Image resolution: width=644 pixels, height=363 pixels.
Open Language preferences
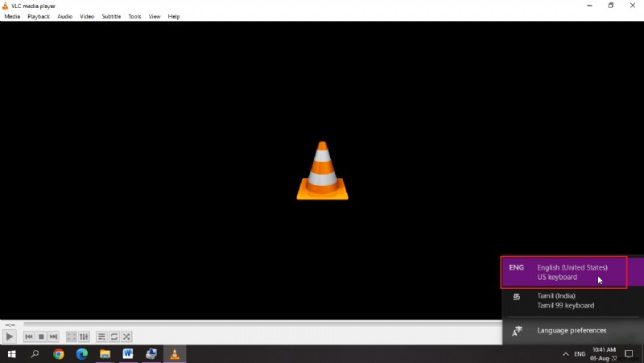pos(572,331)
